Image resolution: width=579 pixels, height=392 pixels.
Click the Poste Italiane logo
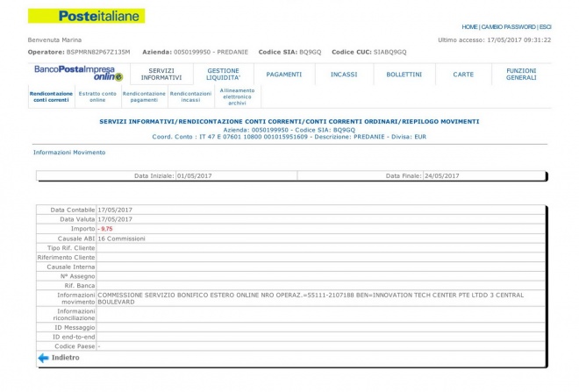click(x=86, y=16)
